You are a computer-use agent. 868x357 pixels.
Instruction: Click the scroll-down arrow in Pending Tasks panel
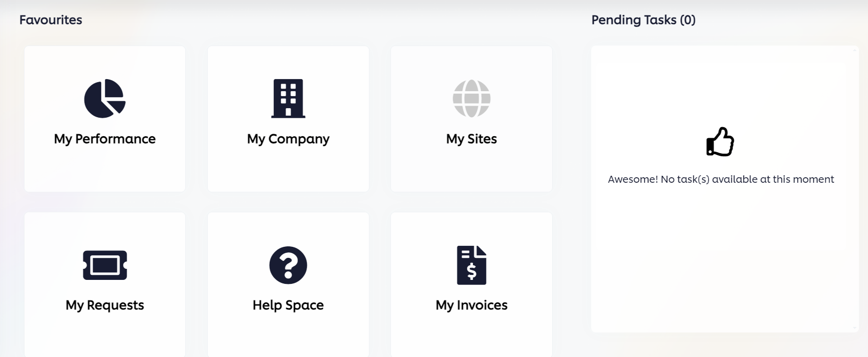[x=855, y=328]
